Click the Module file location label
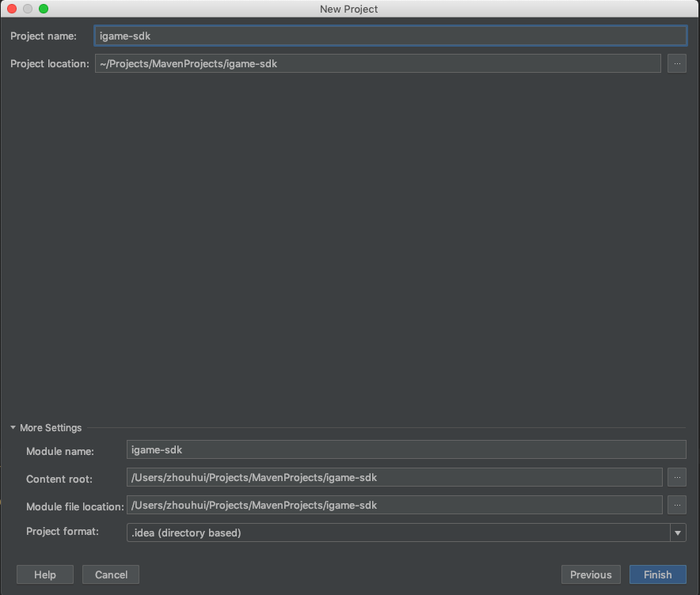The height and width of the screenshot is (595, 700). pyautogui.click(x=75, y=506)
